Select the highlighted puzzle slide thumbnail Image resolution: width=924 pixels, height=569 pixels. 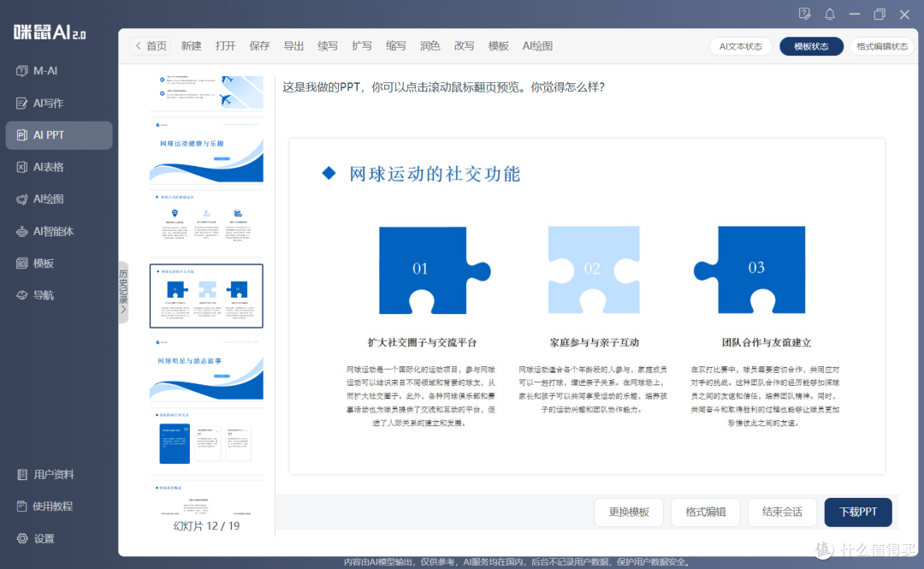pos(206,296)
